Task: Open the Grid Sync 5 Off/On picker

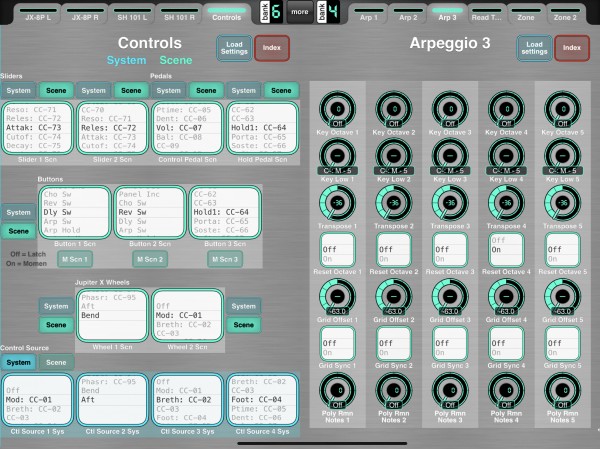Action: click(x=562, y=343)
